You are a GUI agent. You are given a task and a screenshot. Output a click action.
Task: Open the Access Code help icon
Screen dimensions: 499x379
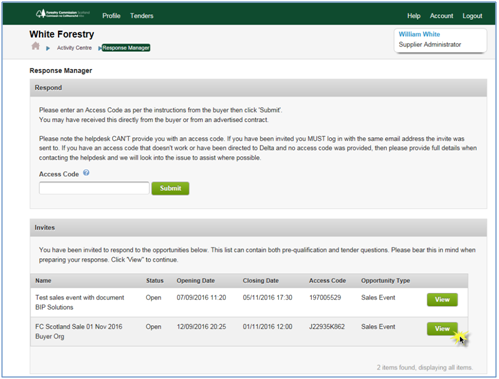pyautogui.click(x=86, y=173)
